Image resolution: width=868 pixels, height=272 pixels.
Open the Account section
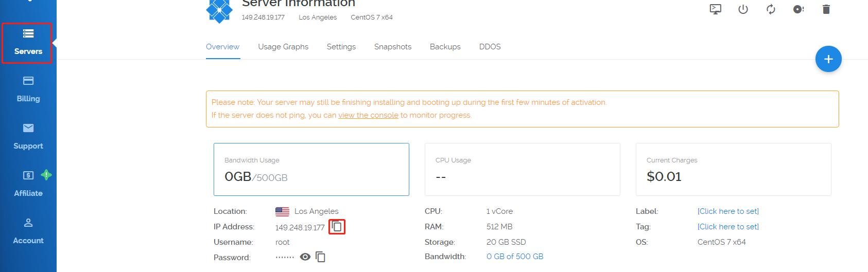(28, 231)
